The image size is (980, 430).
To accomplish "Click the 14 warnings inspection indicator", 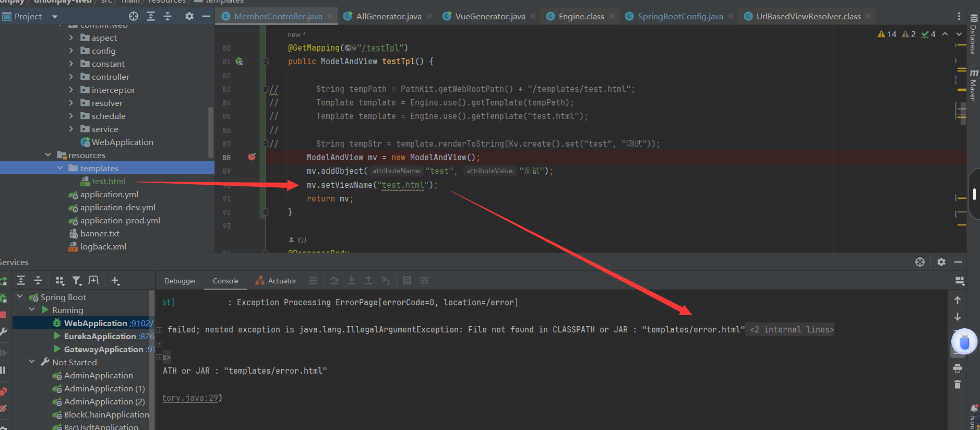I will point(887,34).
